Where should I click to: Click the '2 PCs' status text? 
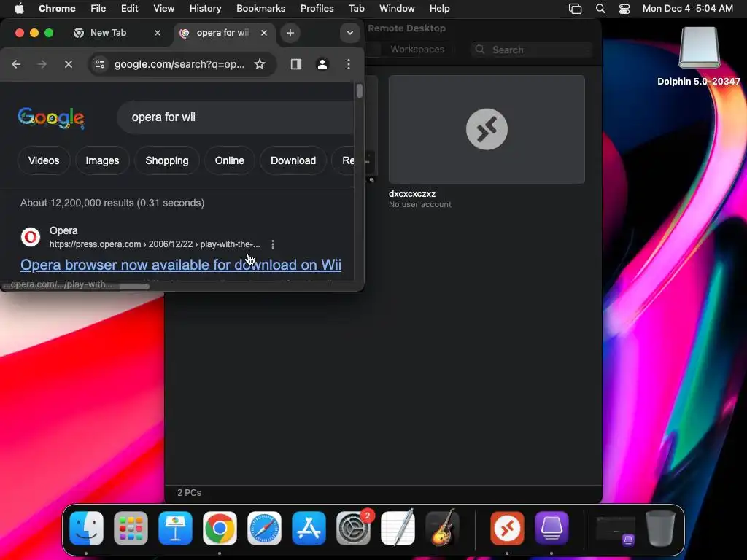(x=189, y=493)
